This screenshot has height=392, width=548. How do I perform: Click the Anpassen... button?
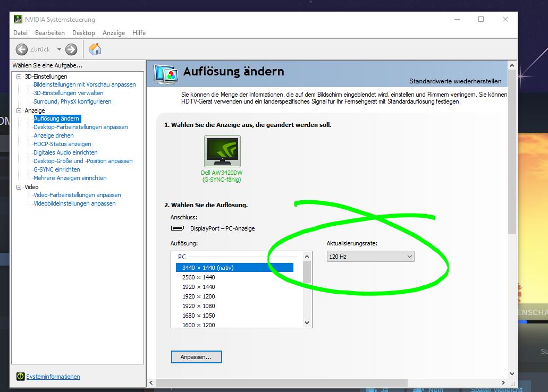(197, 357)
